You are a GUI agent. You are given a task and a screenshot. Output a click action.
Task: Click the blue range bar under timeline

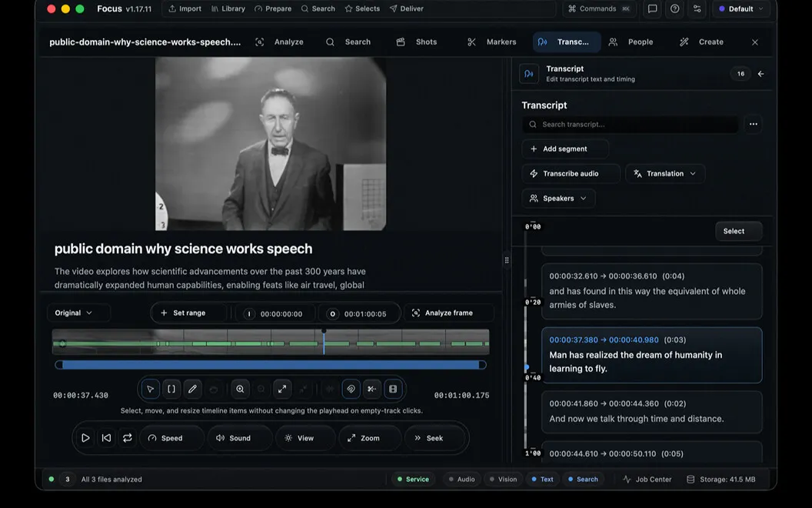coord(271,365)
